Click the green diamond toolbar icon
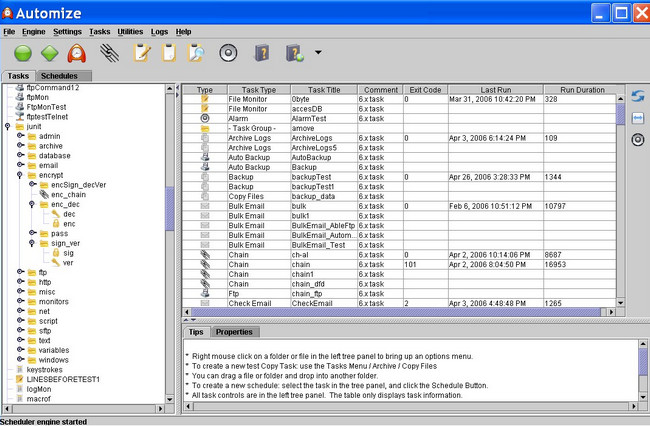Viewport: 650px width, 426px height. pyautogui.click(x=50, y=53)
